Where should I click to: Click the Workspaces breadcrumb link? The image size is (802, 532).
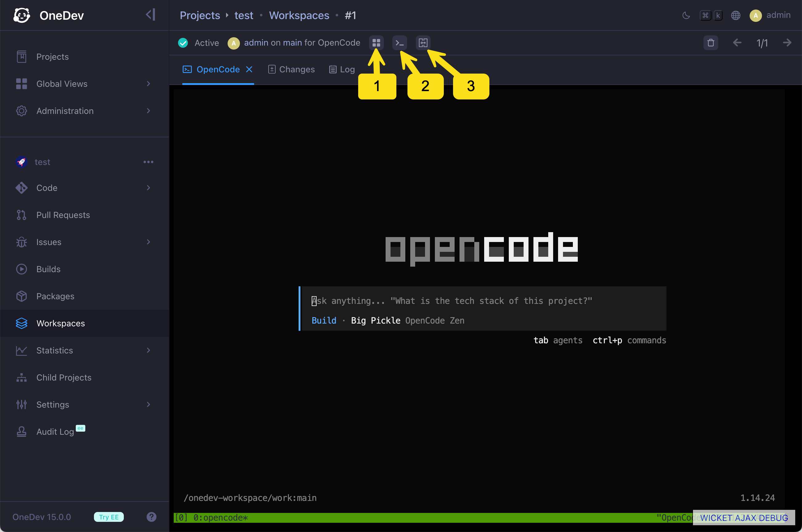pos(299,15)
